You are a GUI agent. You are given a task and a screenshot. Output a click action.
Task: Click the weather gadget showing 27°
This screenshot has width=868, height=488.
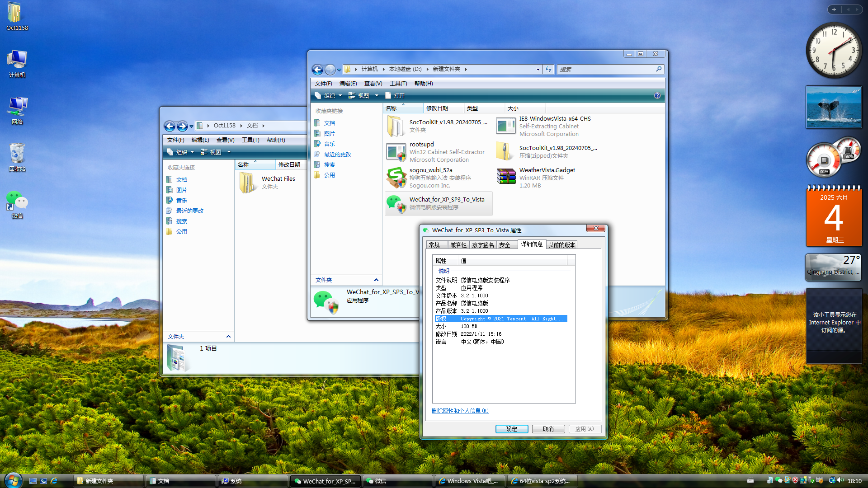click(x=834, y=267)
